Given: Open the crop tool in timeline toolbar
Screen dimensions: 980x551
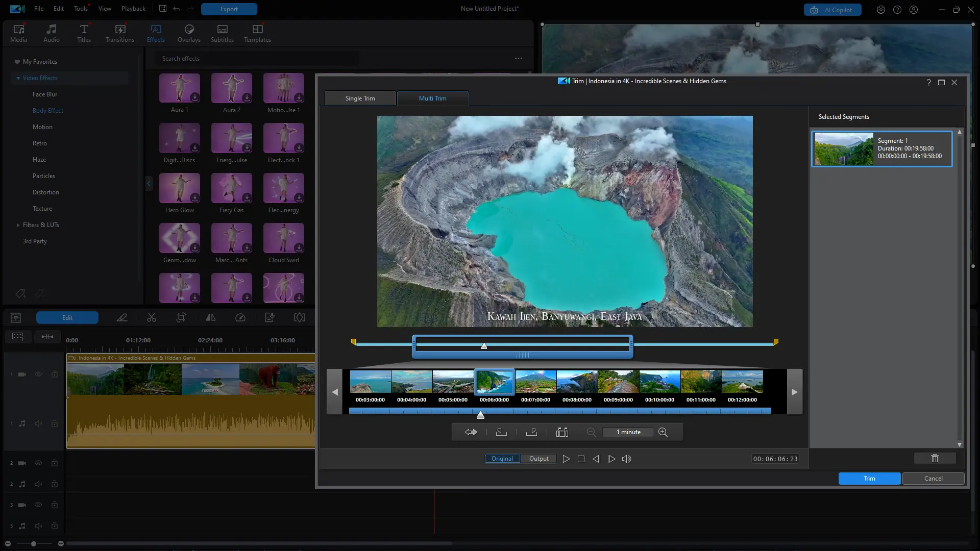Looking at the screenshot, I should [181, 318].
